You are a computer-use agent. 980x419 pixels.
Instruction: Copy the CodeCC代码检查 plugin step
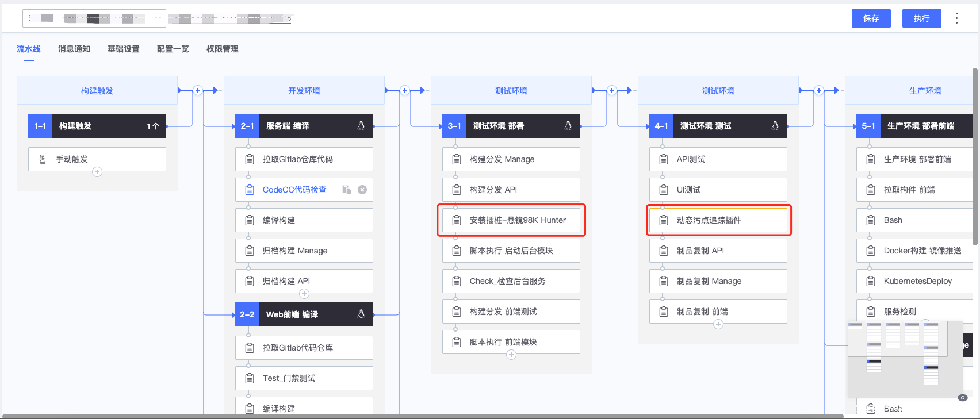(346, 190)
